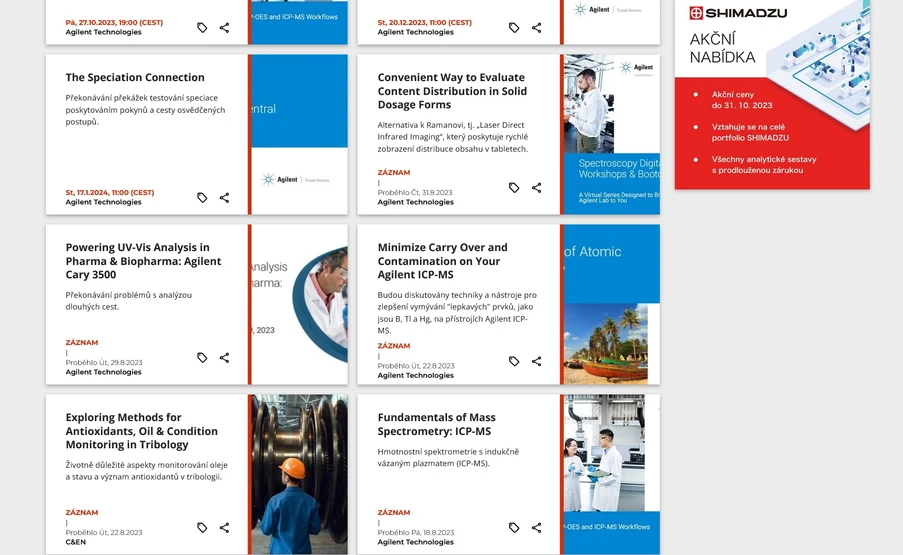The image size is (903, 555).
Task: Click ZÁZNAM label on Minimize Carry Over card
Action: (394, 345)
